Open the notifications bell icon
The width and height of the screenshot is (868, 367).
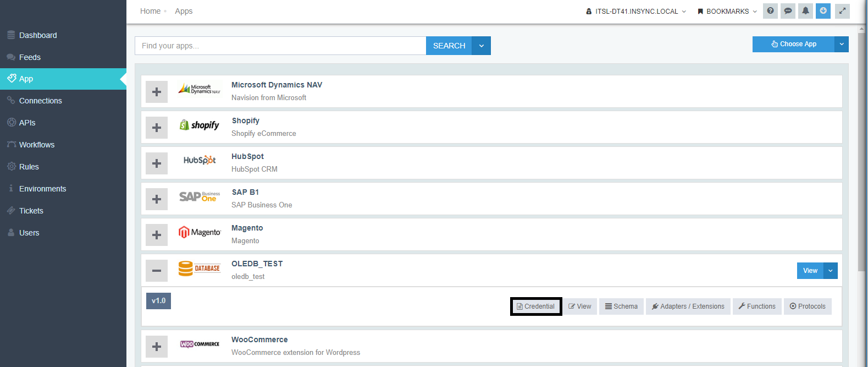pyautogui.click(x=805, y=11)
